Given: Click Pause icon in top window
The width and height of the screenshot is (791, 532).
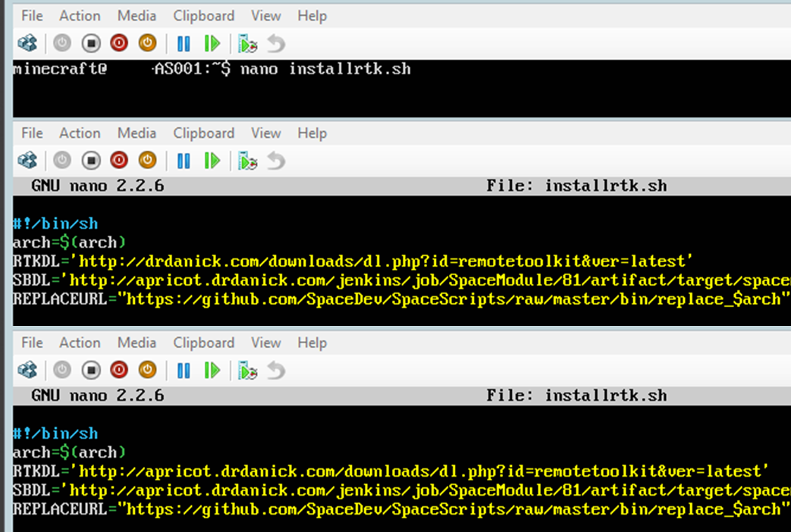Looking at the screenshot, I should [184, 44].
